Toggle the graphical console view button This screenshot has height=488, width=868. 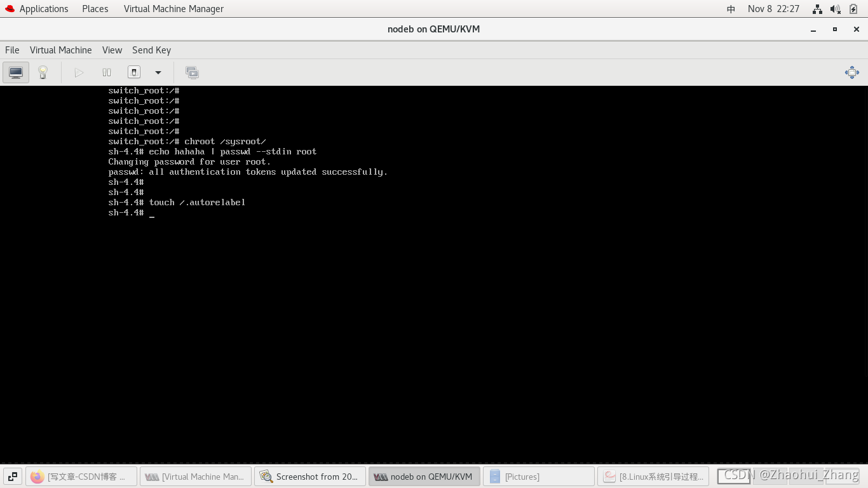[x=15, y=72]
